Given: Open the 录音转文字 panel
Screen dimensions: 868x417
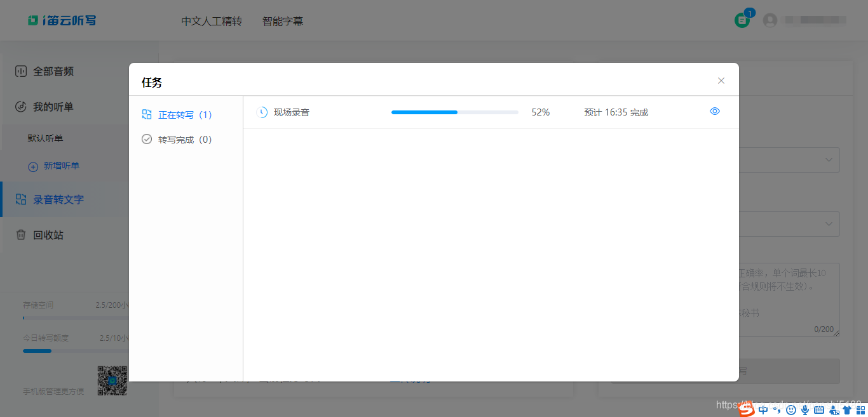Looking at the screenshot, I should tap(56, 199).
